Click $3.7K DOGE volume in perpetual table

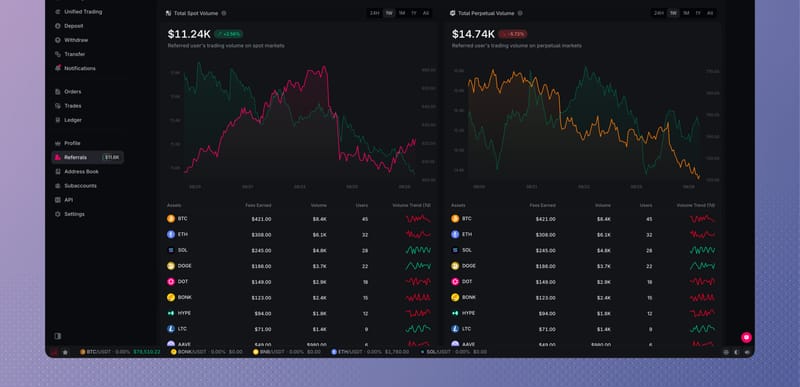pyautogui.click(x=604, y=266)
